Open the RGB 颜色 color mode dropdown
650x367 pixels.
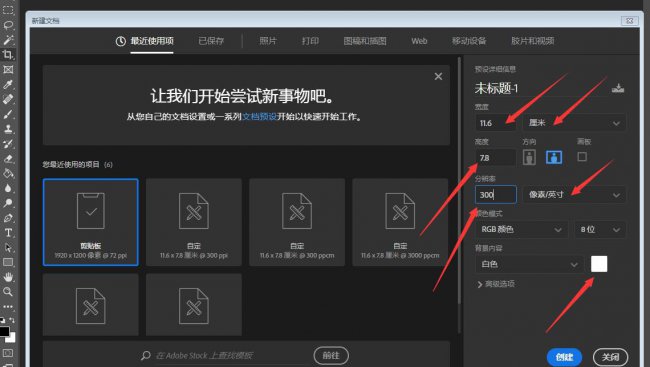521,229
